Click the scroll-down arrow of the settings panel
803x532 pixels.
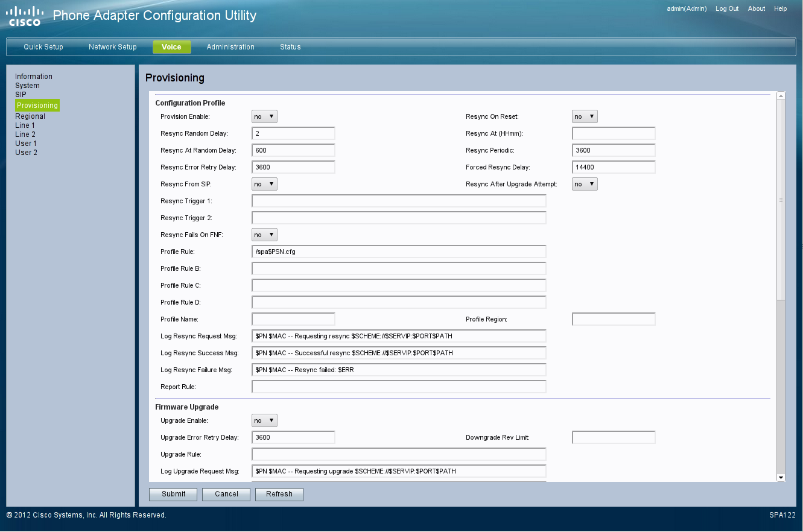tap(781, 477)
